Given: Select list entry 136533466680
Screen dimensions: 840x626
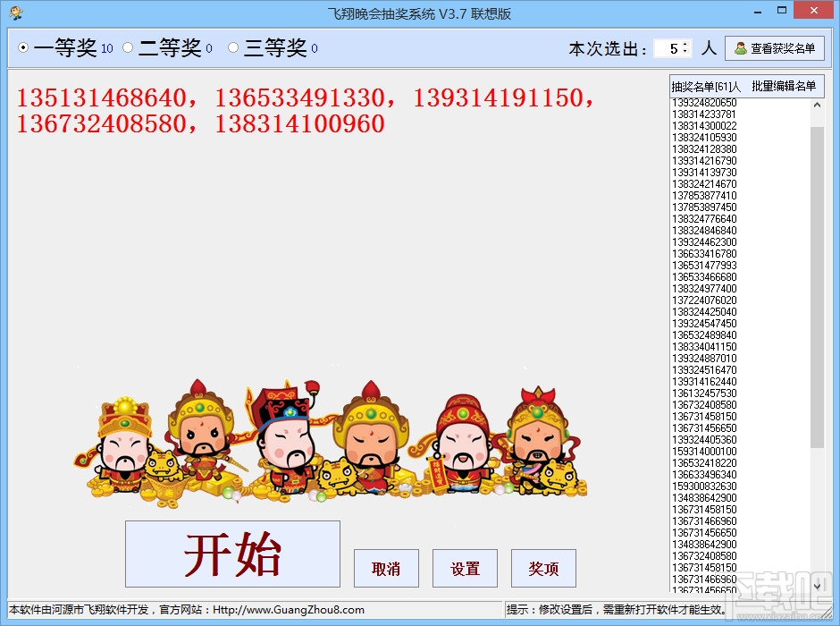Looking at the screenshot, I should (704, 277).
